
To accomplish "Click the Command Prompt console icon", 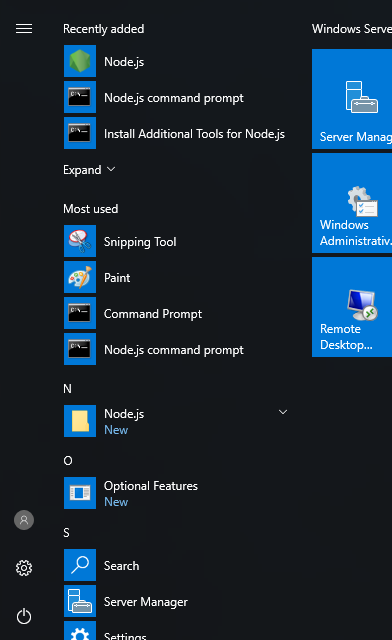I will pyautogui.click(x=80, y=313).
